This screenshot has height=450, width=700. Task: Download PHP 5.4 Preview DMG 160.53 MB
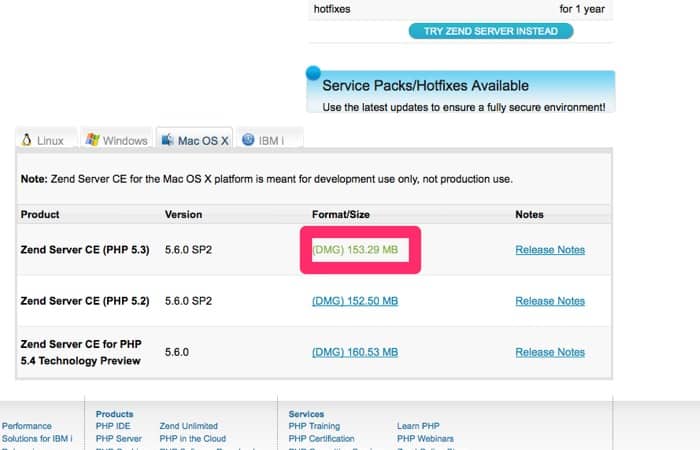pos(355,352)
